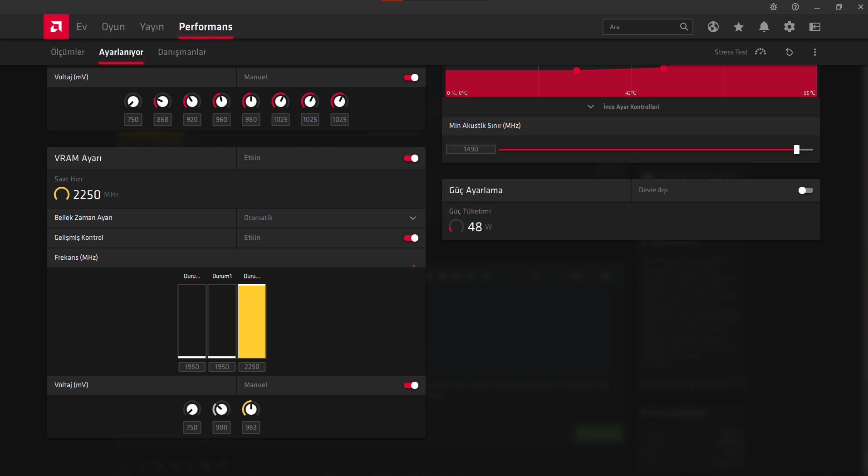This screenshot has width=868, height=476.
Task: Click the voltage dial above 750 in GPU voltage
Action: point(133,101)
